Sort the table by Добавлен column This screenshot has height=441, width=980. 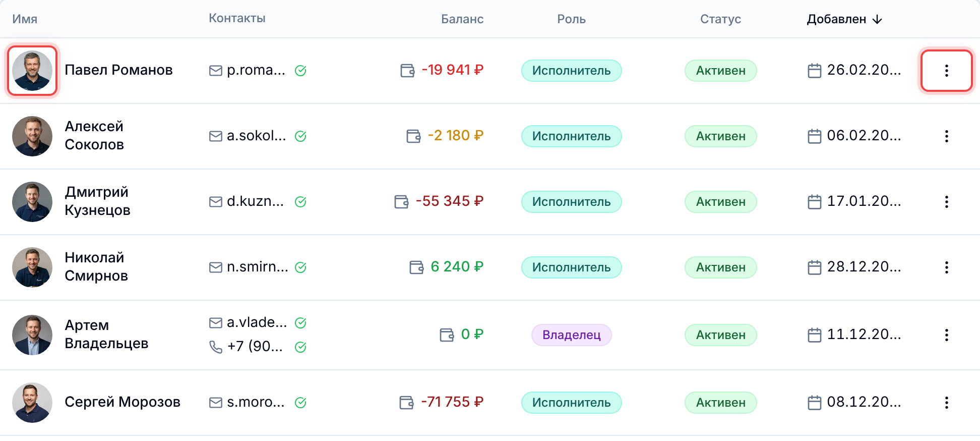pyautogui.click(x=844, y=19)
